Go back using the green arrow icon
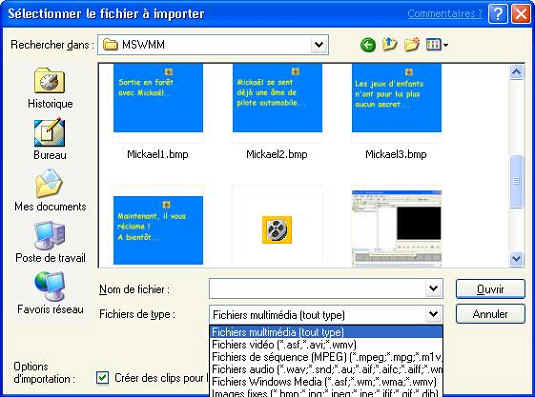This screenshot has width=535, height=397. (x=368, y=45)
